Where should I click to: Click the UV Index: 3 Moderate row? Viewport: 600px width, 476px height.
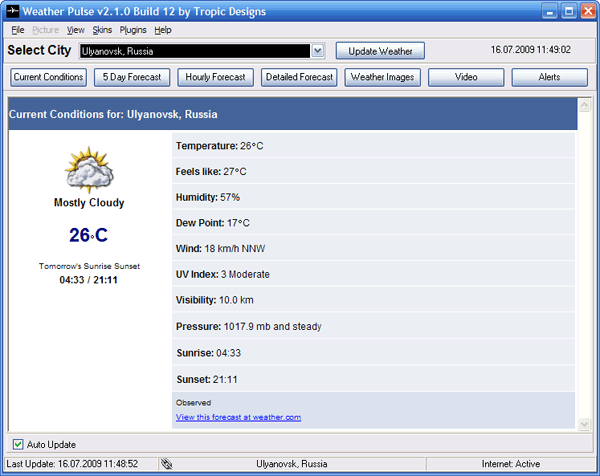point(373,274)
